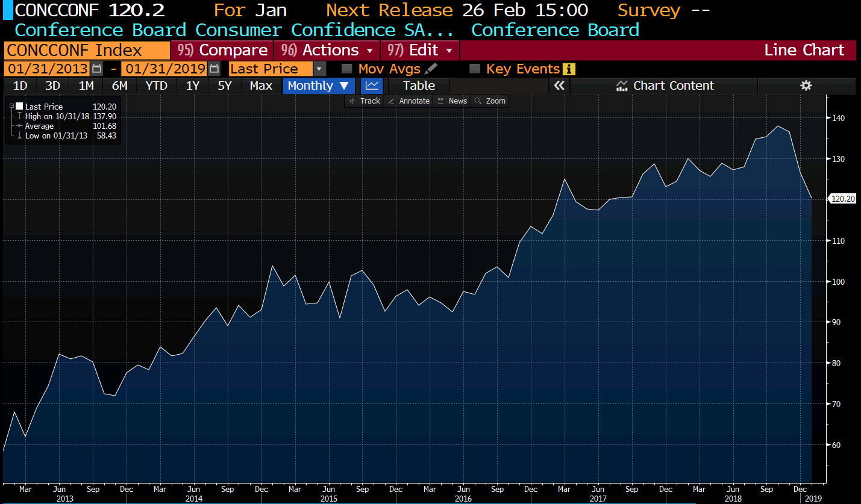Click the Last Price field box
Screen dimensions: 861x504
[271, 69]
